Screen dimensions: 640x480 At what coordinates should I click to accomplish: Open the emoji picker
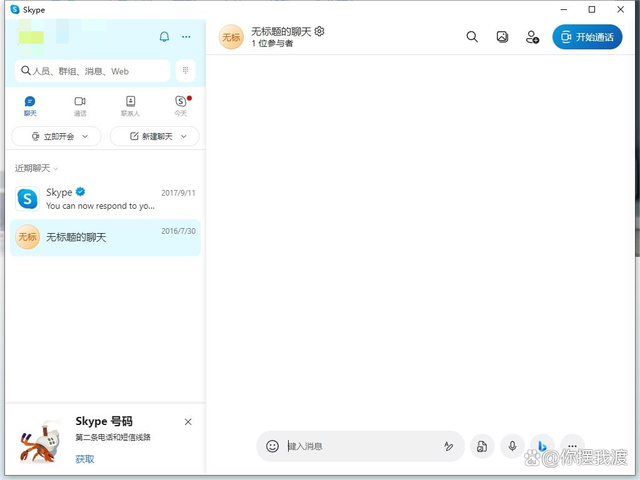coord(272,446)
